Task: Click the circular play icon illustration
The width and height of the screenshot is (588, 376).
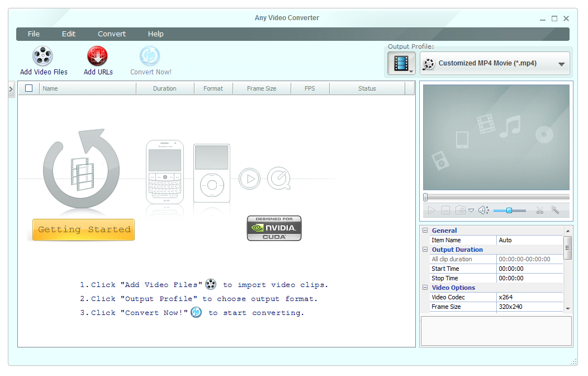Action: tap(249, 179)
